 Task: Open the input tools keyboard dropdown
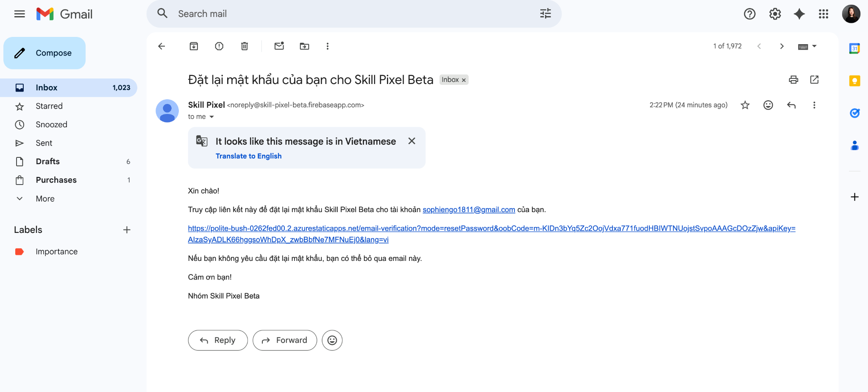807,46
